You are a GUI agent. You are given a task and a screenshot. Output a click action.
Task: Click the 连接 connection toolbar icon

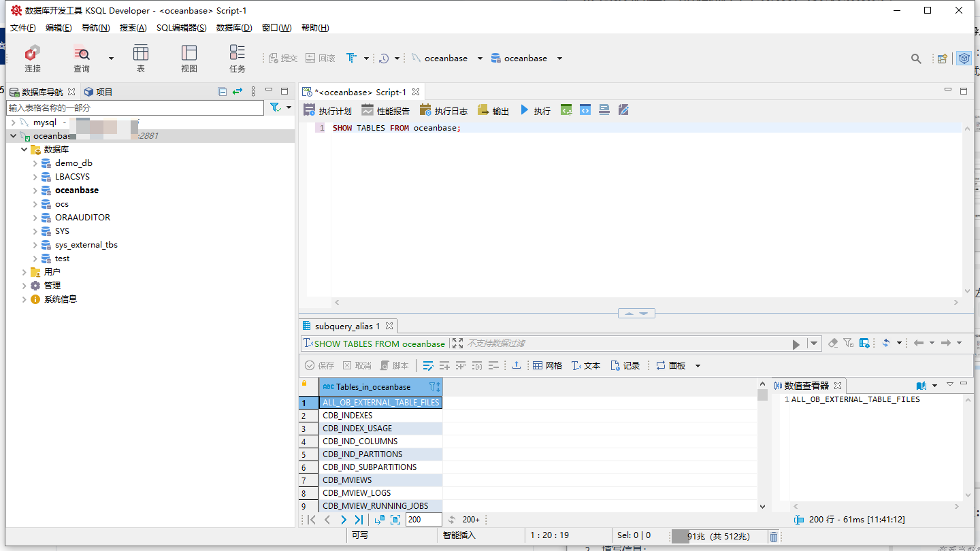(32, 59)
